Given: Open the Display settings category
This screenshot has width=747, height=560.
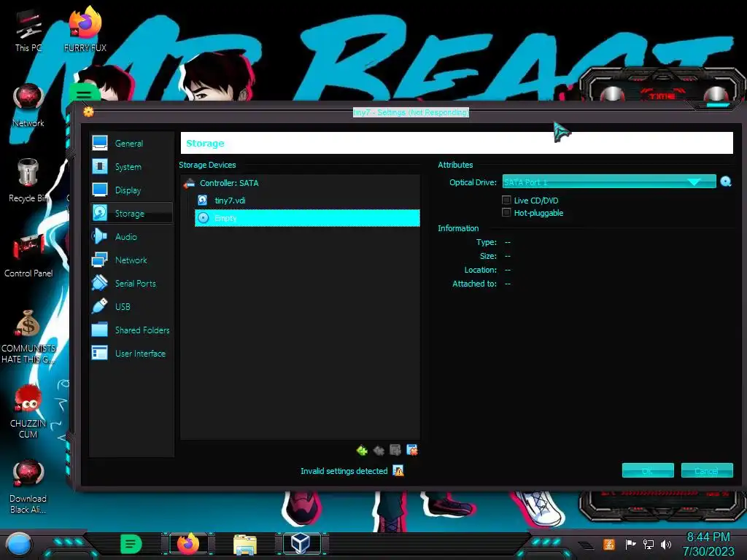Looking at the screenshot, I should (131, 190).
